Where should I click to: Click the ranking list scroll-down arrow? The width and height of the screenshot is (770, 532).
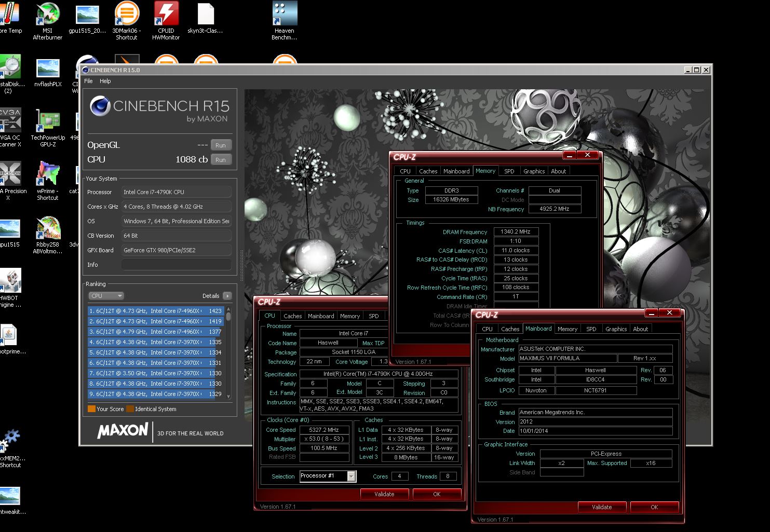pyautogui.click(x=228, y=397)
